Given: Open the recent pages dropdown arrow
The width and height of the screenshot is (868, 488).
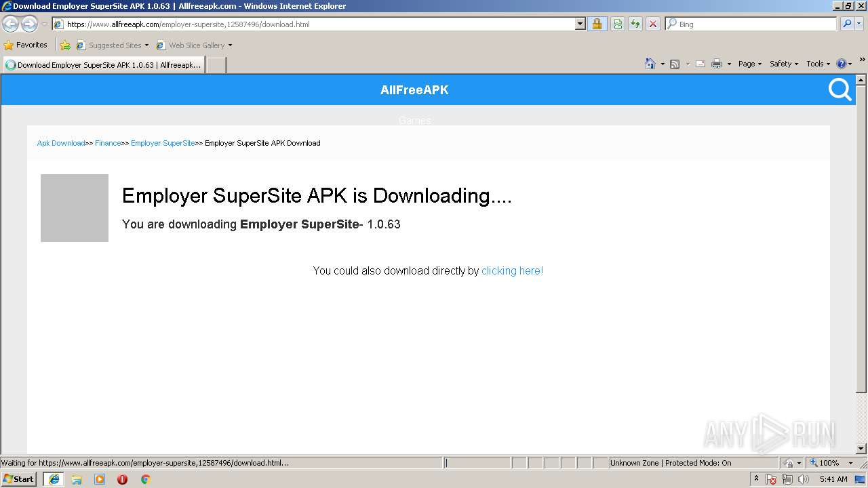Looking at the screenshot, I should 45,24.
